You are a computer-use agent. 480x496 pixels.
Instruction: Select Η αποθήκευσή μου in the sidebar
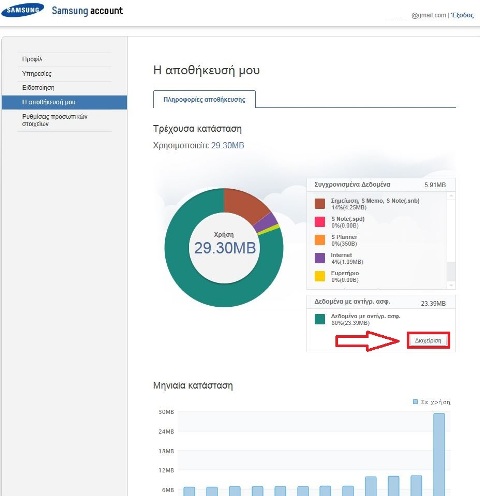[64, 102]
